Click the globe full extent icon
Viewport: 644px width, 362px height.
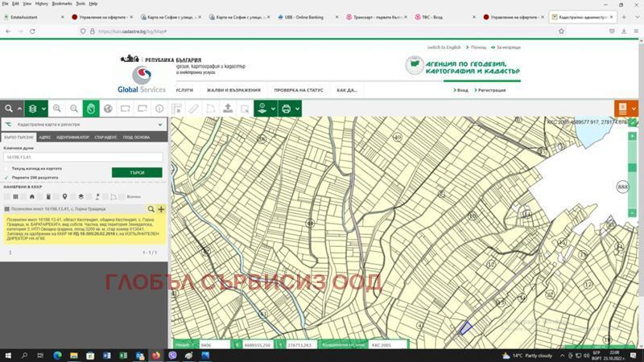click(x=108, y=109)
